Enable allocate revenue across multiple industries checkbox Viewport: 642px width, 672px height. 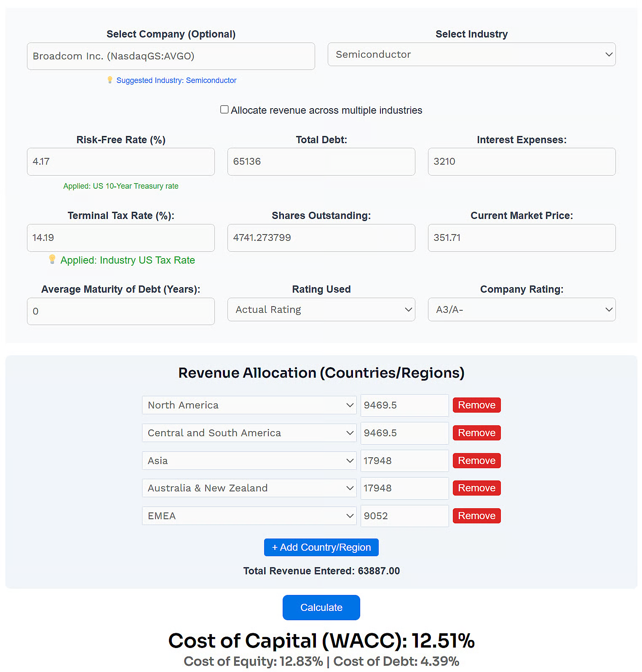(x=225, y=109)
